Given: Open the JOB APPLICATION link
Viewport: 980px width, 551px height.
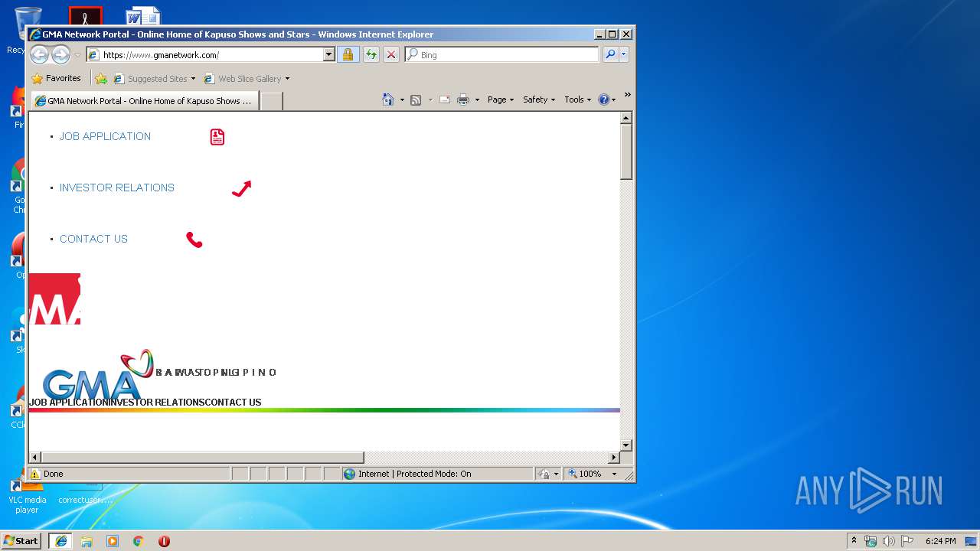Looking at the screenshot, I should (105, 136).
